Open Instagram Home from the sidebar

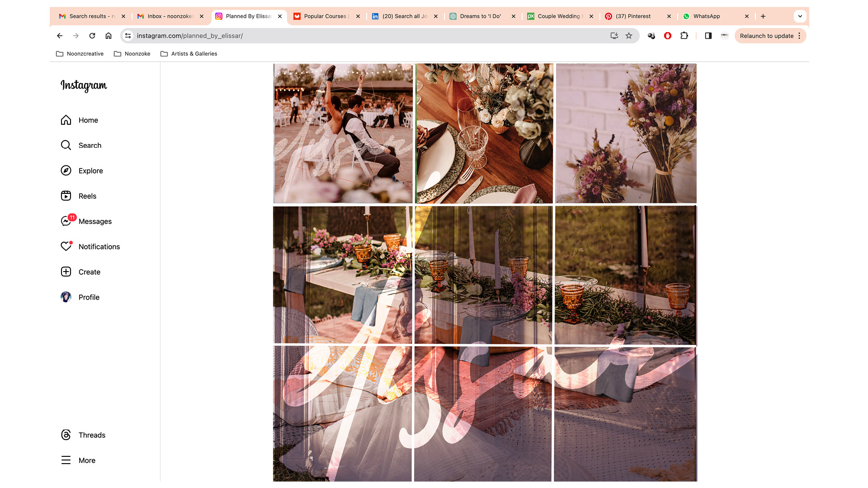(x=80, y=120)
